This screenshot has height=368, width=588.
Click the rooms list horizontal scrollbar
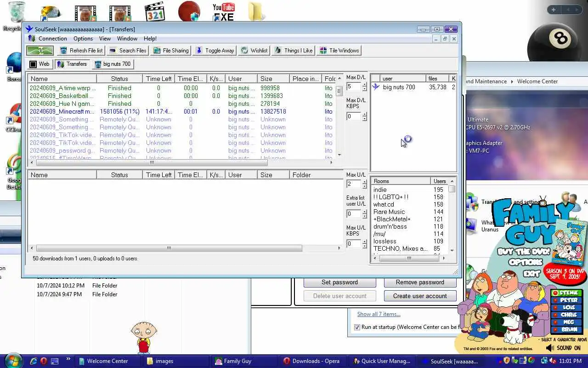coord(409,258)
